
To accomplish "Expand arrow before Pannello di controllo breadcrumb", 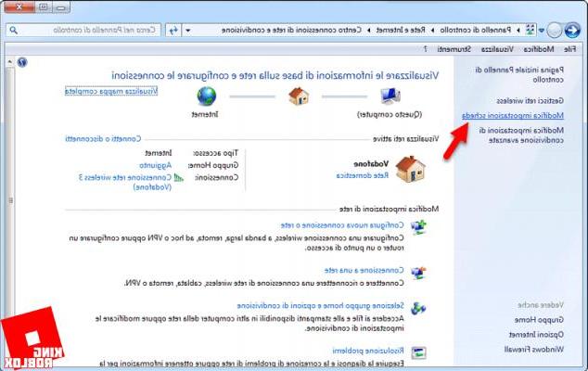I will pos(518,30).
